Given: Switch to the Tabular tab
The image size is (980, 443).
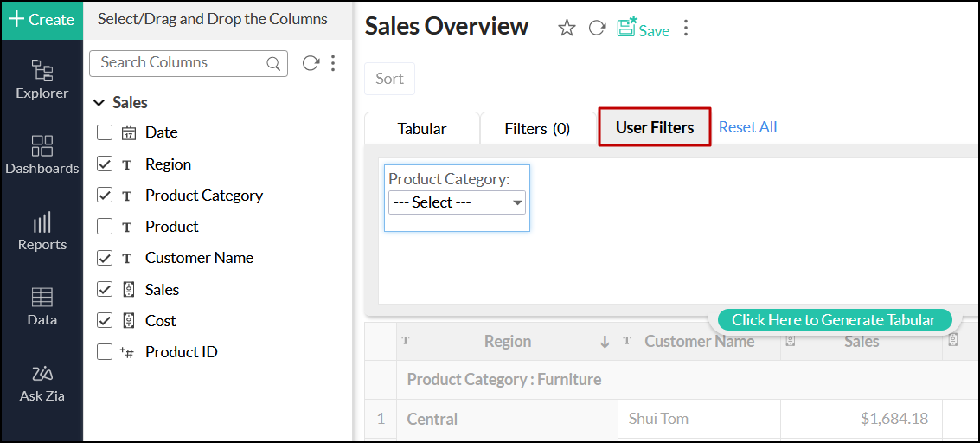Looking at the screenshot, I should pos(422,129).
